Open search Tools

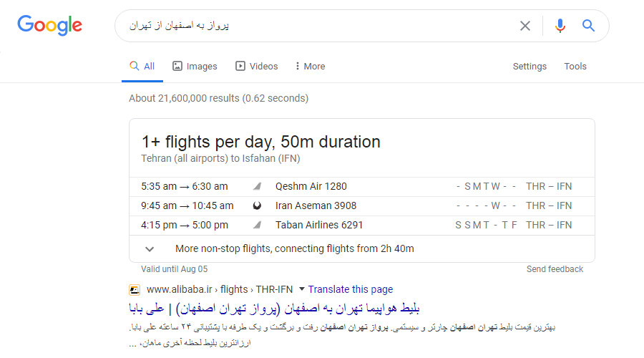(575, 66)
